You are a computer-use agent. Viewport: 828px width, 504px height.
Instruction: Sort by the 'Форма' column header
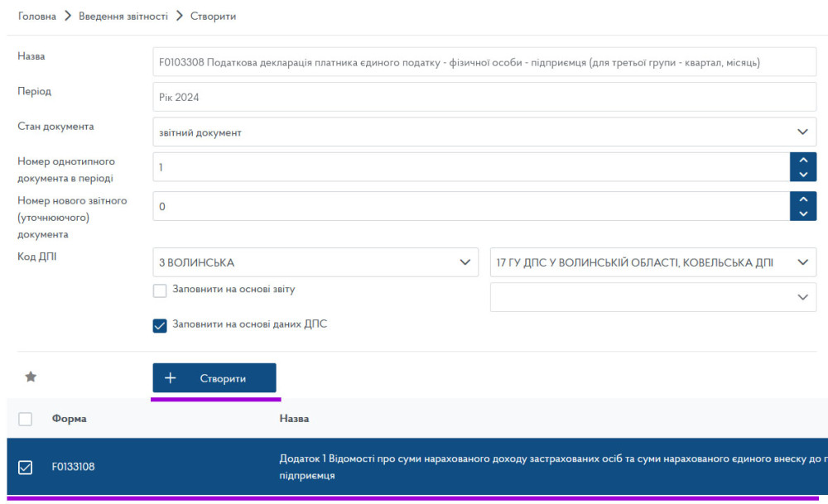[x=69, y=419]
